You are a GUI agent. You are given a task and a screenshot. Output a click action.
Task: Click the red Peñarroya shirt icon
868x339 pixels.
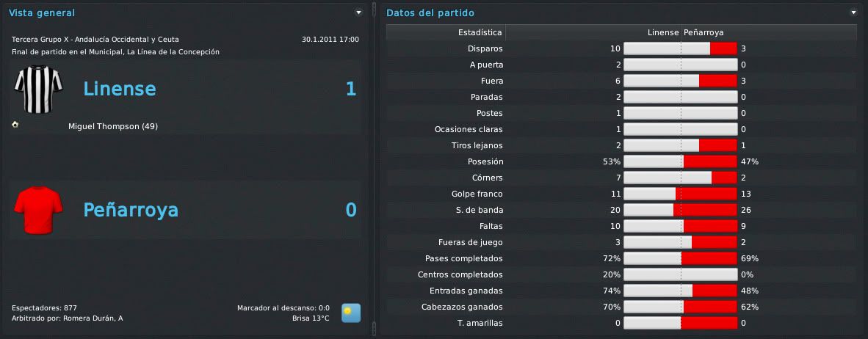coord(38,210)
